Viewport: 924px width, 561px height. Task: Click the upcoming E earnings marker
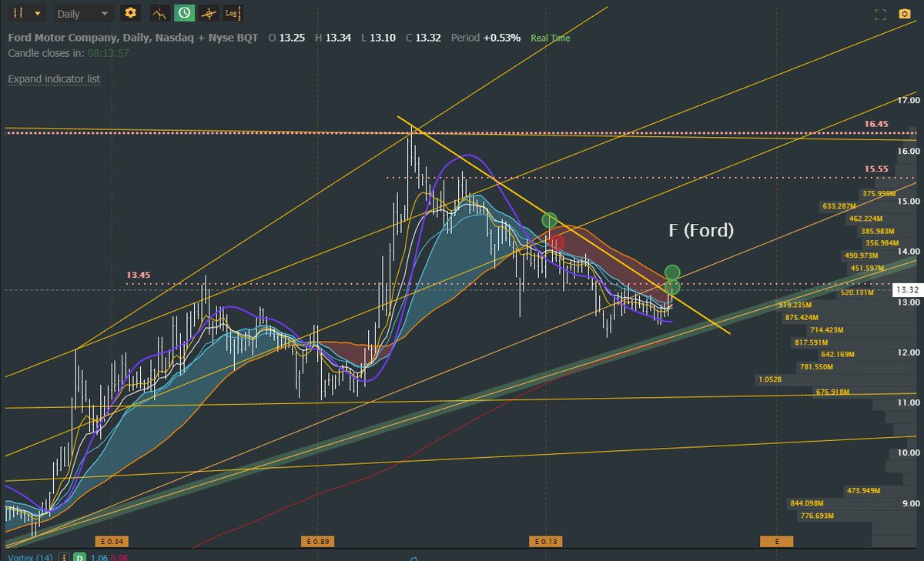776,541
